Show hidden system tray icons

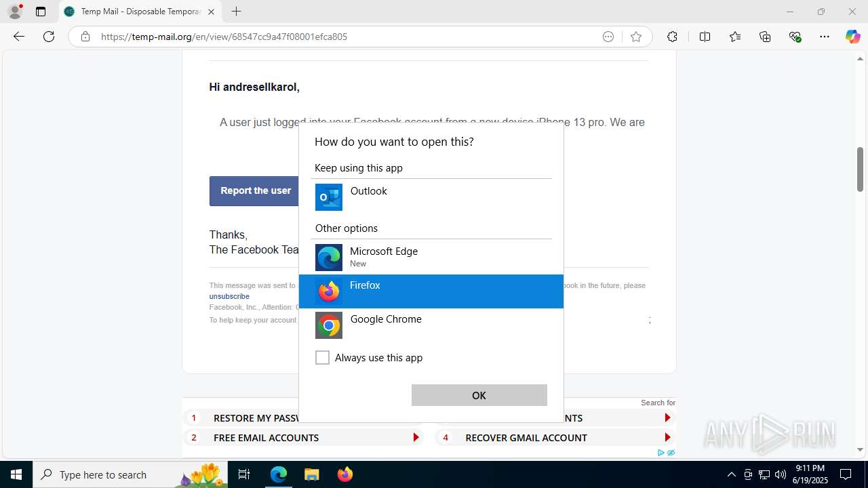pyautogui.click(x=731, y=474)
